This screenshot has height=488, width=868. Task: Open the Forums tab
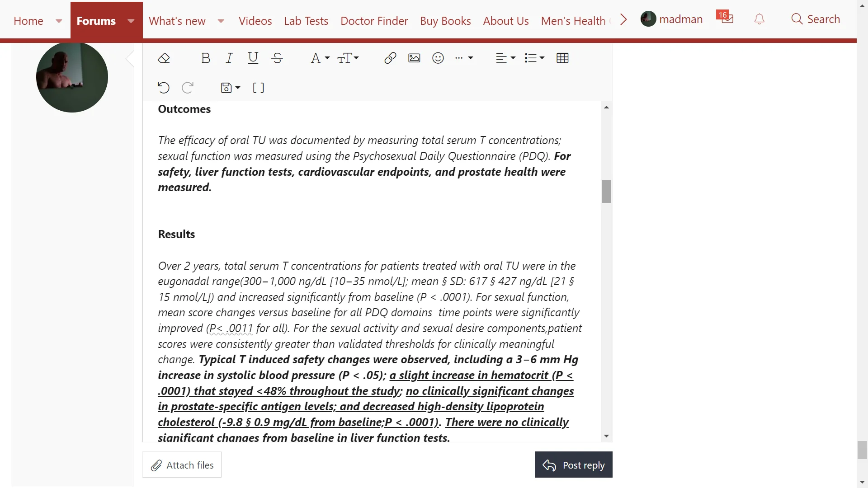96,21
